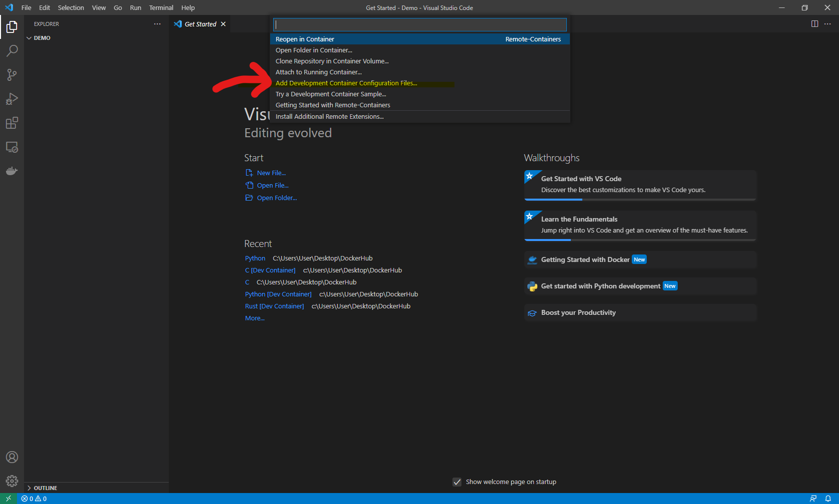Open Manage via the settings gear icon
The height and width of the screenshot is (504, 839).
(11, 481)
